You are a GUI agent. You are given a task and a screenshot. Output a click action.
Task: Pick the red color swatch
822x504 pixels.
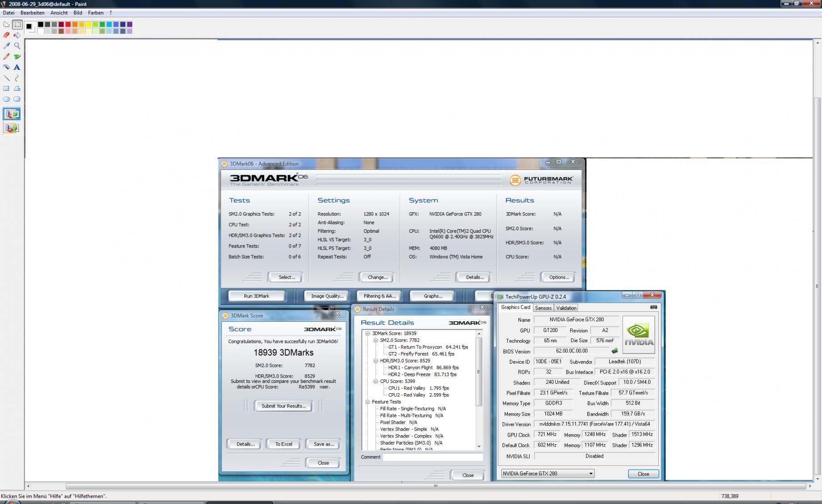click(x=68, y=25)
